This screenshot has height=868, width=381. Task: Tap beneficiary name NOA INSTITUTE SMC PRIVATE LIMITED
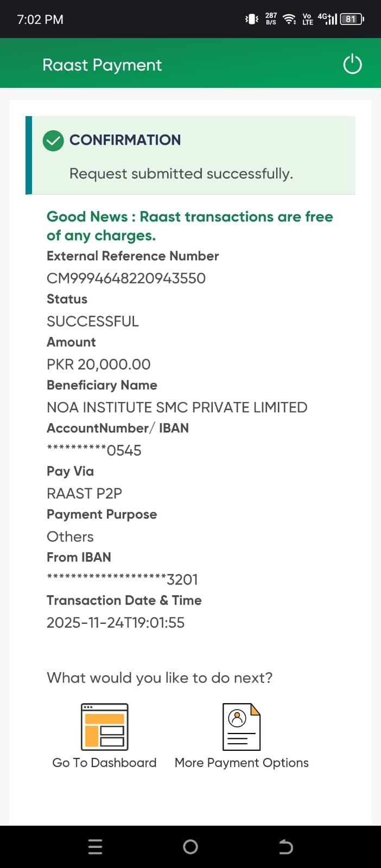coord(177,407)
